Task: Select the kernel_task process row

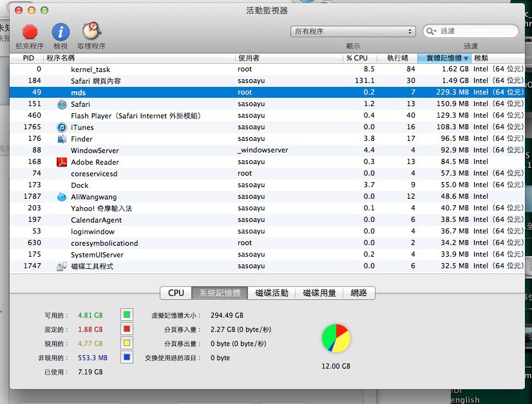Action: [x=267, y=69]
